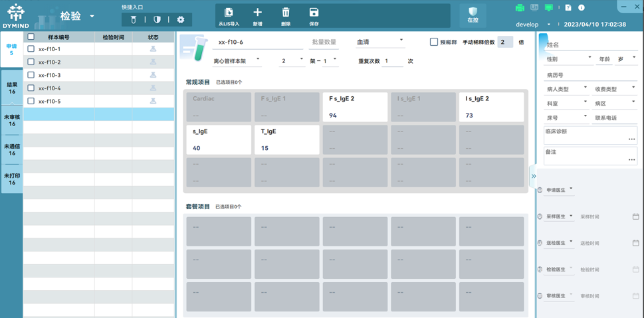Open the 血清 sample type dropdown
The width and height of the screenshot is (644, 318).
(380, 42)
